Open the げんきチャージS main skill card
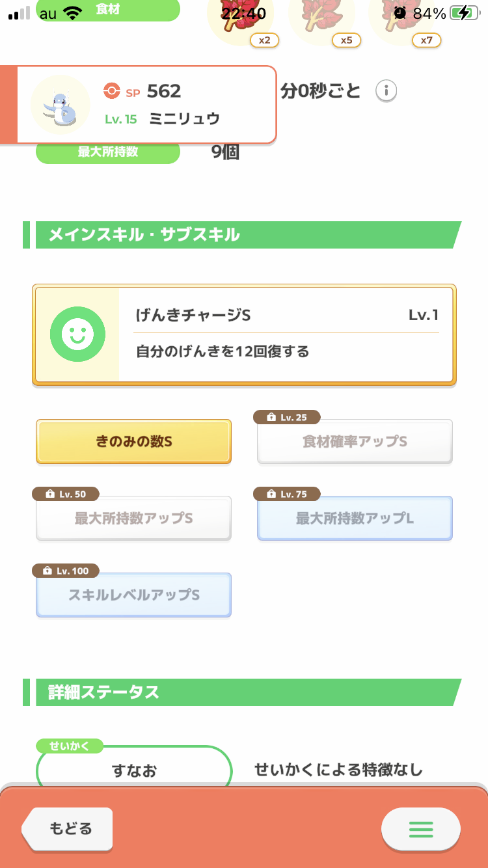The width and height of the screenshot is (488, 868). pyautogui.click(x=244, y=334)
